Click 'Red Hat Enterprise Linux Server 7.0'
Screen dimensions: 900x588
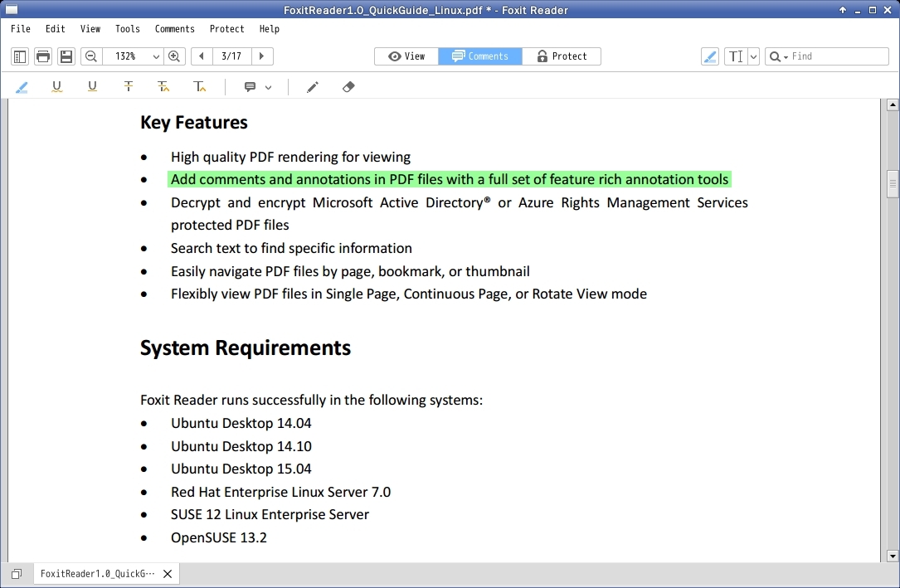280,492
